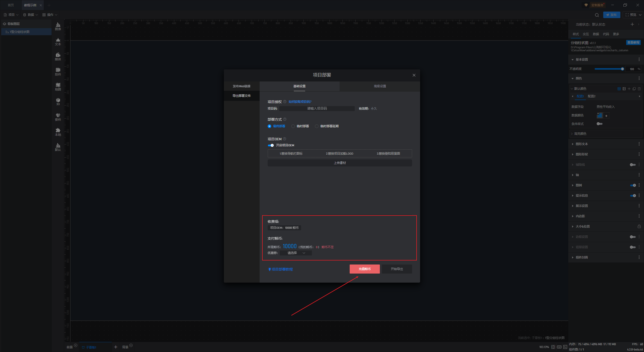Switch to the 高级设置 tab

[380, 86]
